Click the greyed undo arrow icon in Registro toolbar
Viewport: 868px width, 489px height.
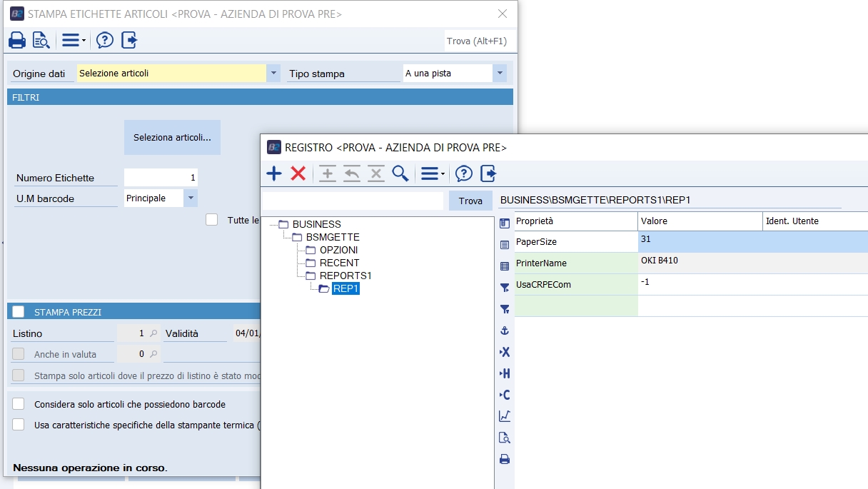[x=352, y=173]
